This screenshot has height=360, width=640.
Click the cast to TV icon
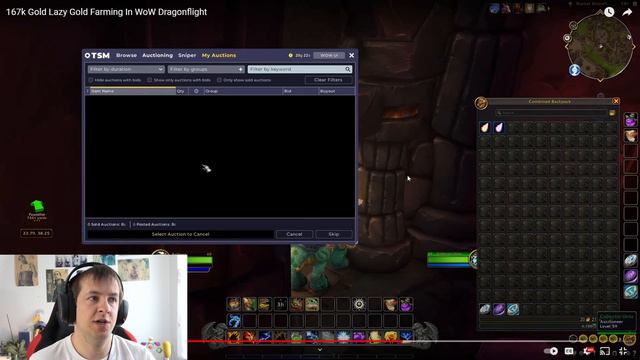[605, 351]
